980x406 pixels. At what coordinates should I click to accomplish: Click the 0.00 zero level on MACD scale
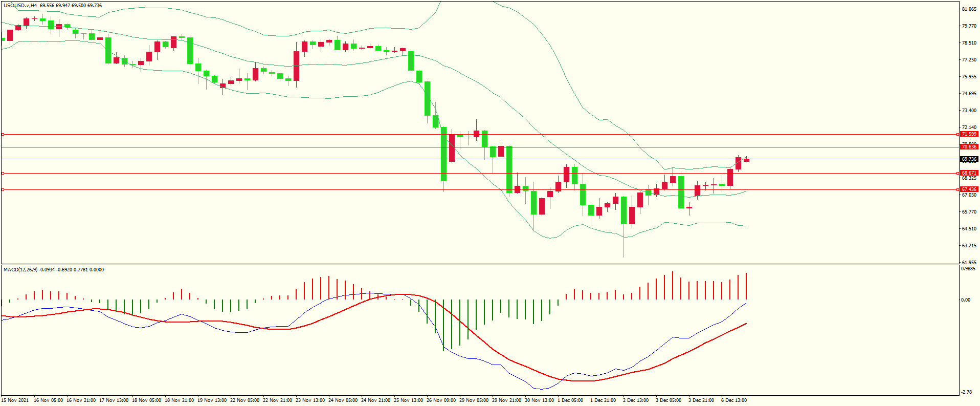click(966, 300)
